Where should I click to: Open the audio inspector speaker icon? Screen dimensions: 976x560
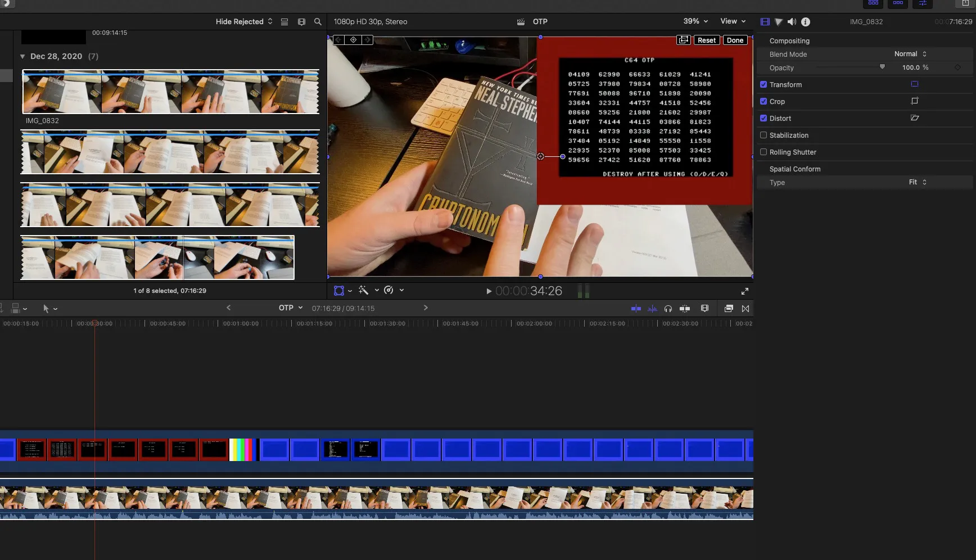click(792, 22)
